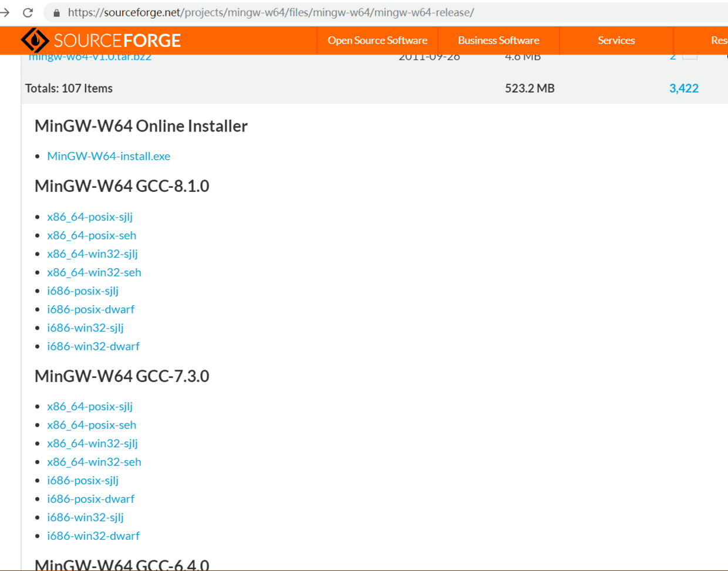This screenshot has height=571, width=728.
Task: Download MinGW-W64-install.exe online installer
Action: tap(109, 156)
